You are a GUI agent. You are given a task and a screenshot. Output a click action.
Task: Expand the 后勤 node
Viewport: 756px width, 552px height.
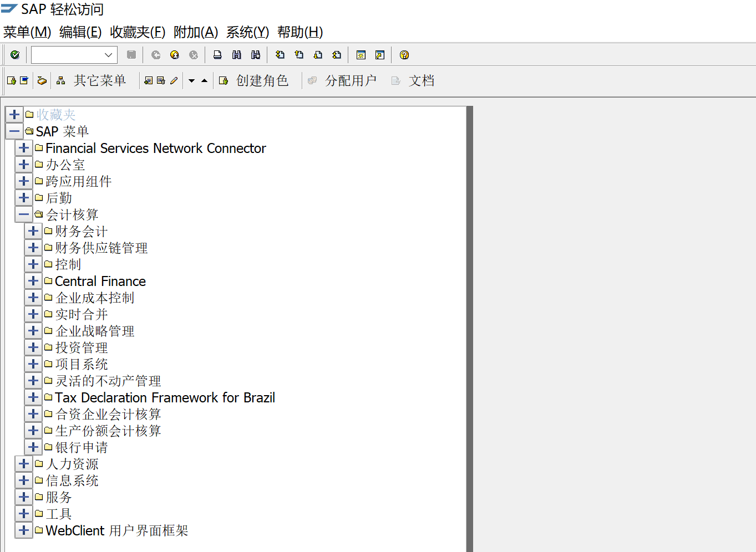click(24, 198)
